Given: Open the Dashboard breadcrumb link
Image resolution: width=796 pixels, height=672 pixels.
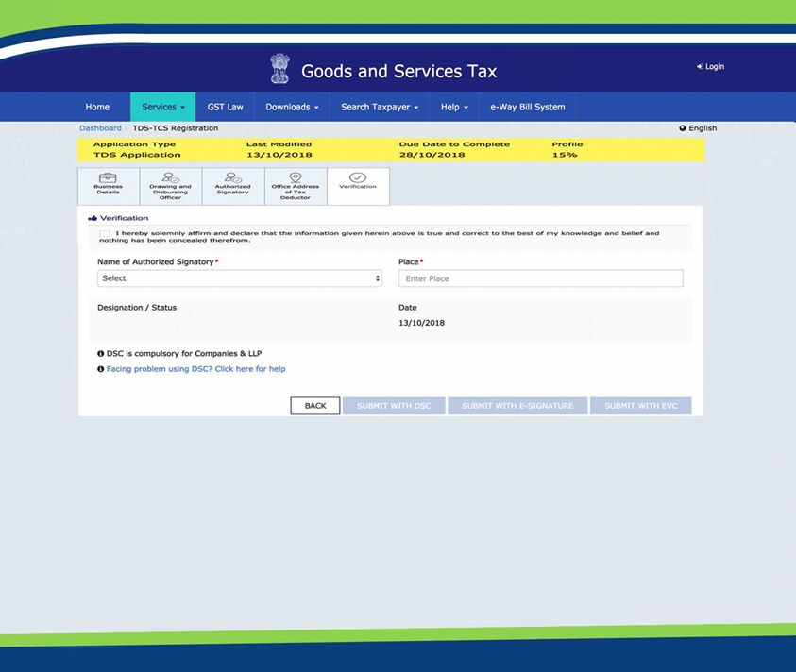Looking at the screenshot, I should 100,128.
